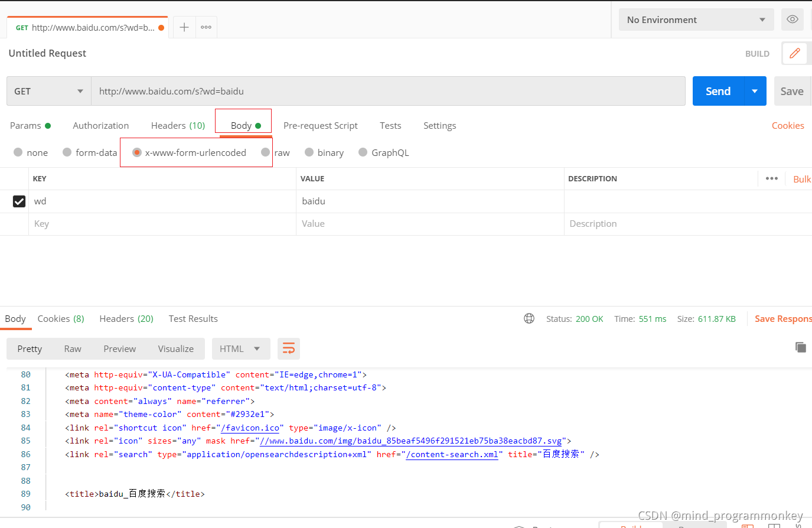Click the Bulk edit link

coord(802,179)
